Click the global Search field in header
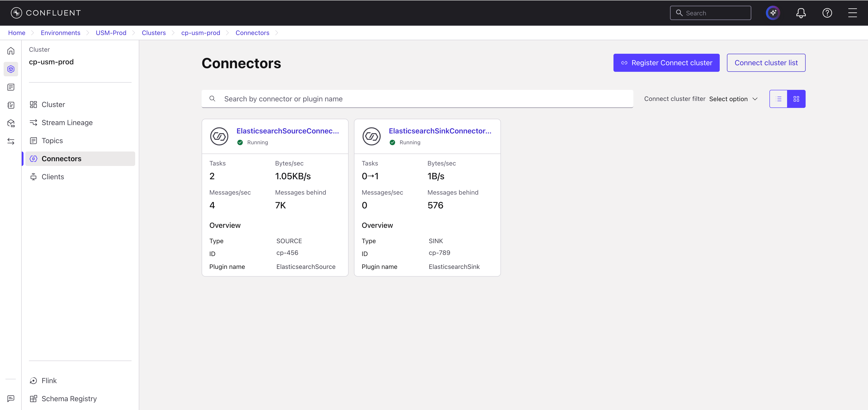 (710, 13)
